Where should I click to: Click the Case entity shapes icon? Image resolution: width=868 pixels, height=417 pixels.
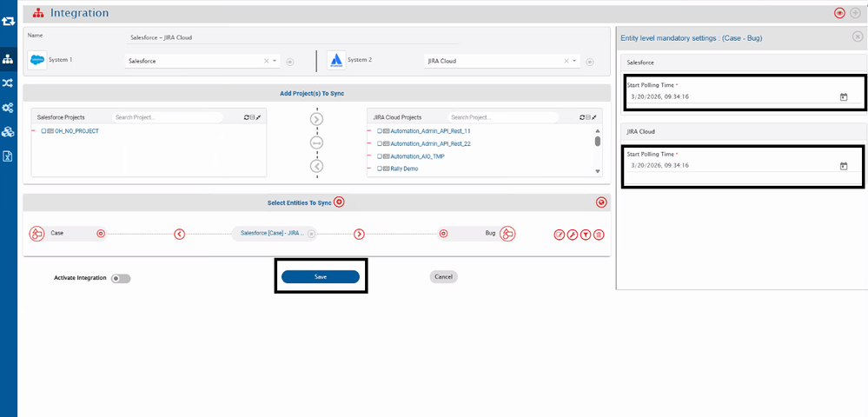click(36, 234)
